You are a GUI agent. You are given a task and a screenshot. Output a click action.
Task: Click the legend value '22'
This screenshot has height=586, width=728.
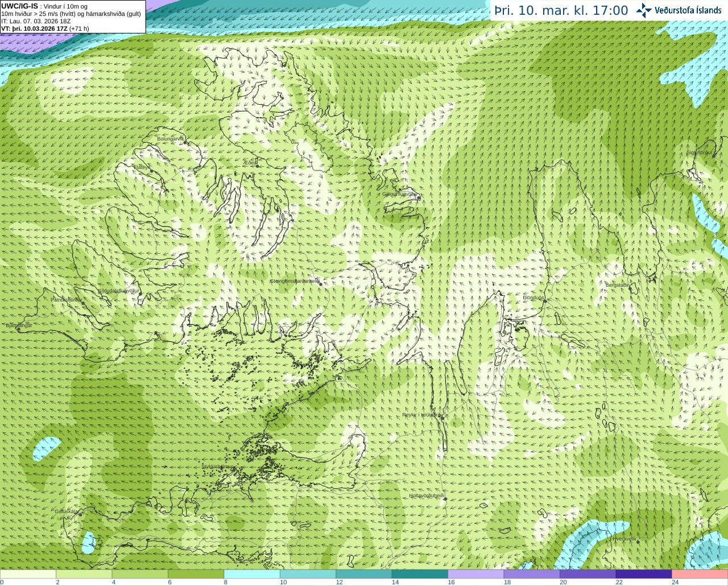pyautogui.click(x=619, y=582)
